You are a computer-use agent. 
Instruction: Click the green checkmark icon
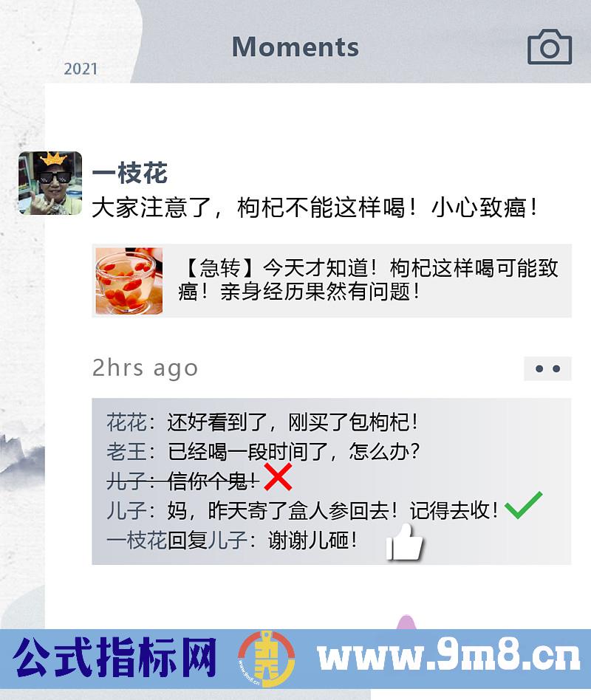tap(523, 505)
